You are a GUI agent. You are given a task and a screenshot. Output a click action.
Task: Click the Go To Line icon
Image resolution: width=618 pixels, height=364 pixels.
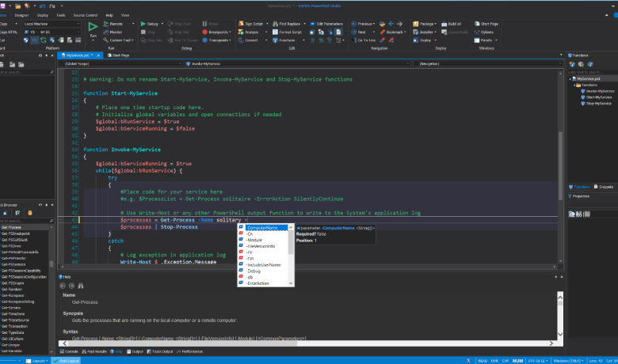(x=353, y=40)
